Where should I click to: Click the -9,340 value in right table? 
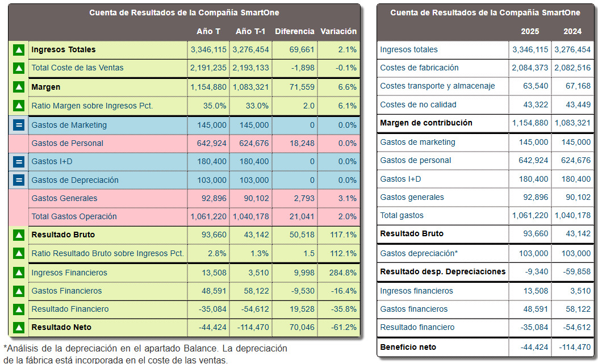tap(537, 271)
